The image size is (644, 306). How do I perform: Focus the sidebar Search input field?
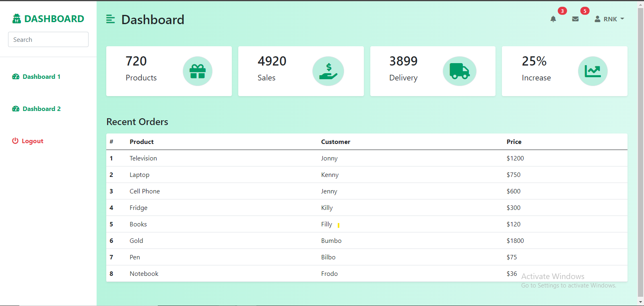(x=48, y=39)
